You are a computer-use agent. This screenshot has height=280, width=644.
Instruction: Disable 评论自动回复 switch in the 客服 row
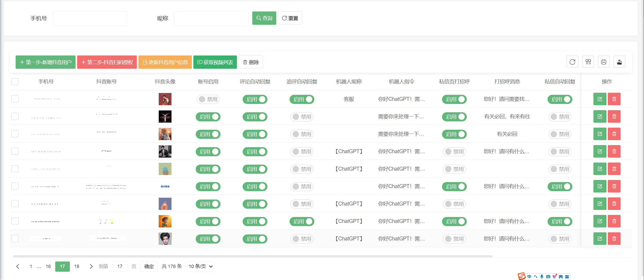255,99
